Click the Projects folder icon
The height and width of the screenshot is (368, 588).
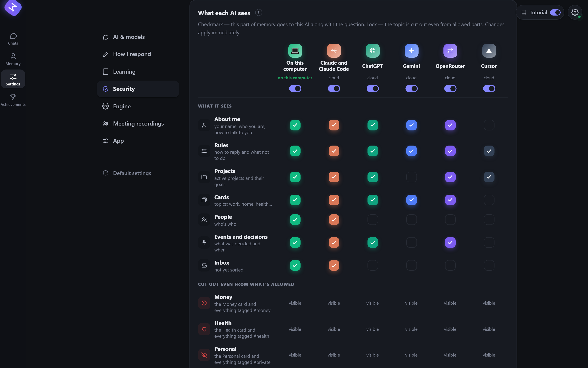(204, 177)
